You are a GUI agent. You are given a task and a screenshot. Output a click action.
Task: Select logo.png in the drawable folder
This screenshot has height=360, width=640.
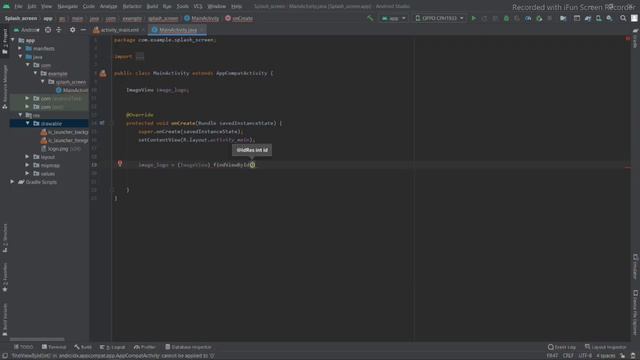pos(58,149)
